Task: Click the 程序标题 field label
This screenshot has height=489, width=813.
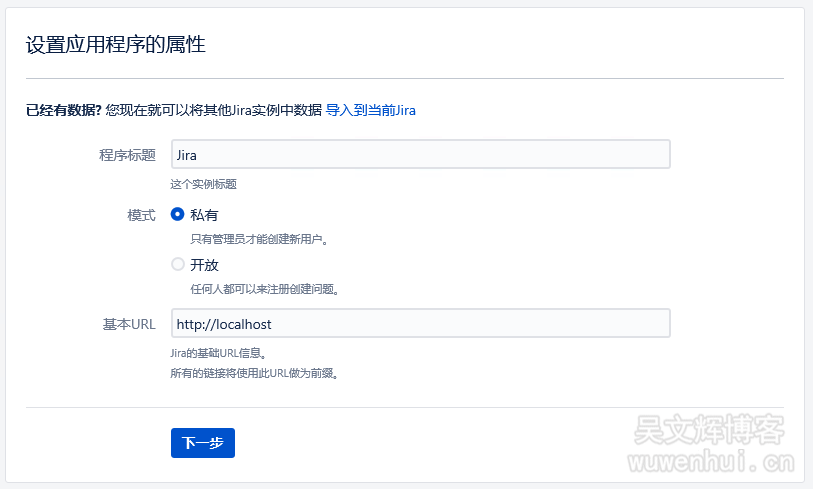Action: [127, 155]
